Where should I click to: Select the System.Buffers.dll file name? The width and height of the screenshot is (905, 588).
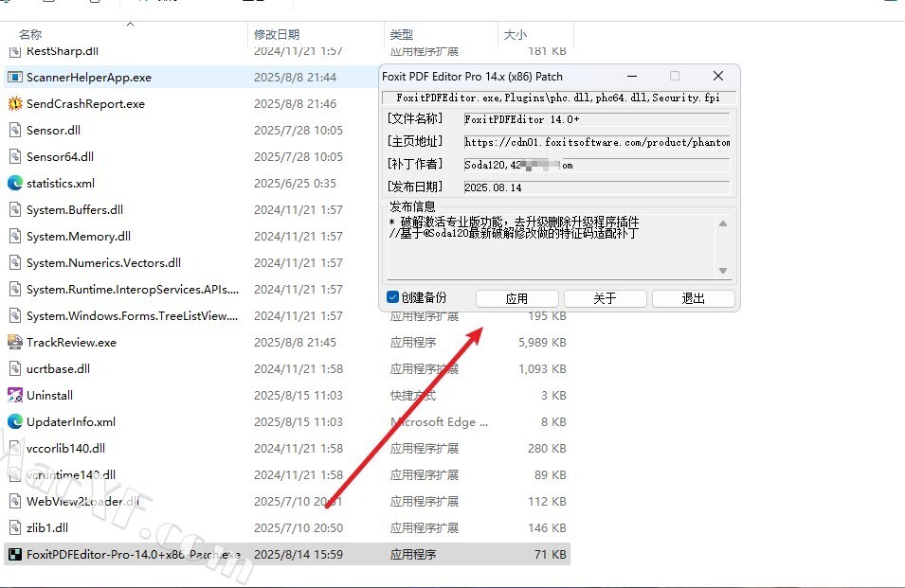click(75, 210)
